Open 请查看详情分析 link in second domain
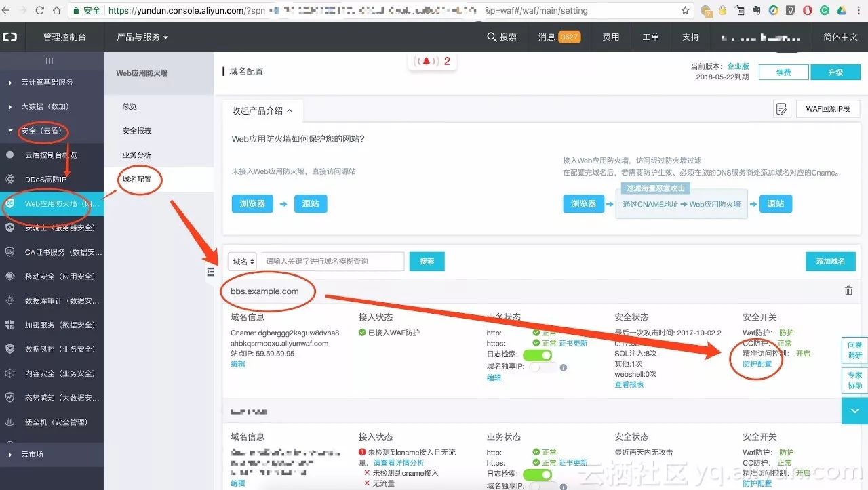The width and height of the screenshot is (868, 490). click(x=399, y=463)
